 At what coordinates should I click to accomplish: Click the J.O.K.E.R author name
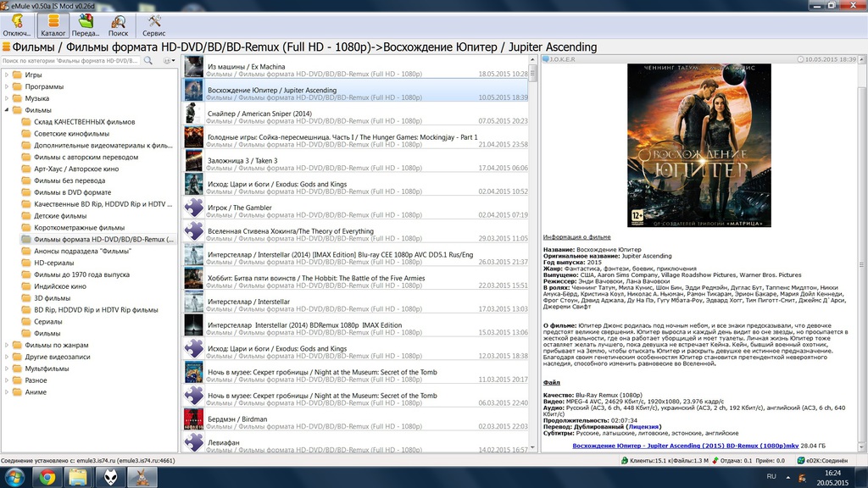563,59
